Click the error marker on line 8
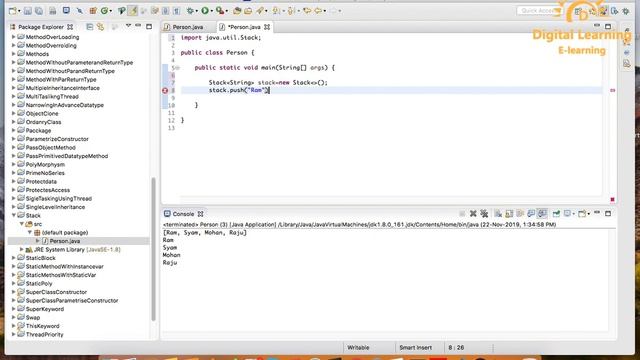The height and width of the screenshot is (360, 640). (165, 90)
